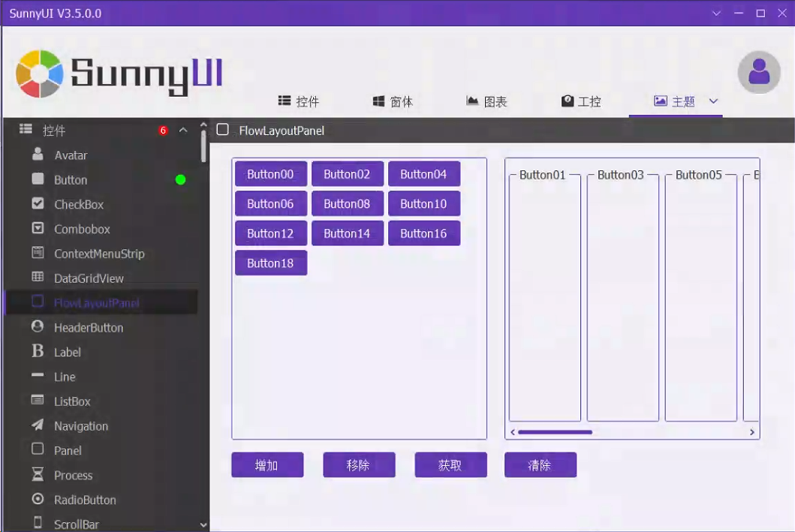Viewport: 795px width, 532px height.
Task: Click the SunnyUI colorful logo
Action: pyautogui.click(x=40, y=74)
